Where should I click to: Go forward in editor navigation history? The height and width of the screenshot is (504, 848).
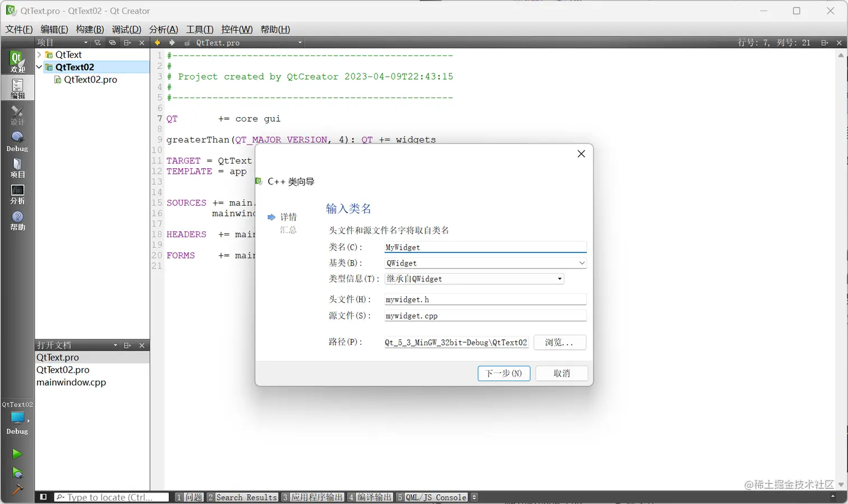point(172,43)
